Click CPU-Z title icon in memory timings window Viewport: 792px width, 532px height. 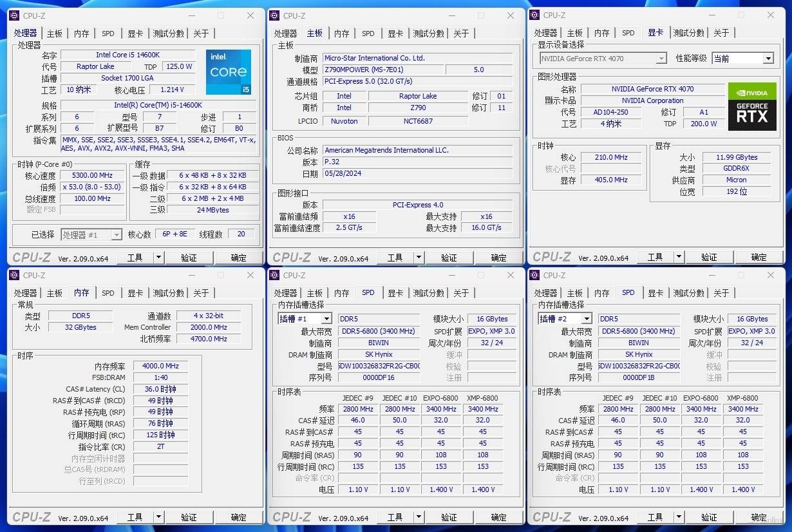(15, 276)
